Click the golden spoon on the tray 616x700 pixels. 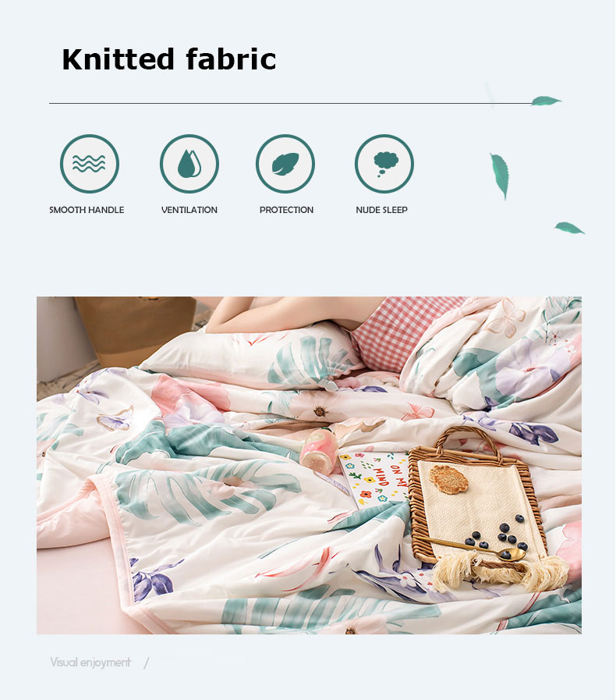coord(476,549)
